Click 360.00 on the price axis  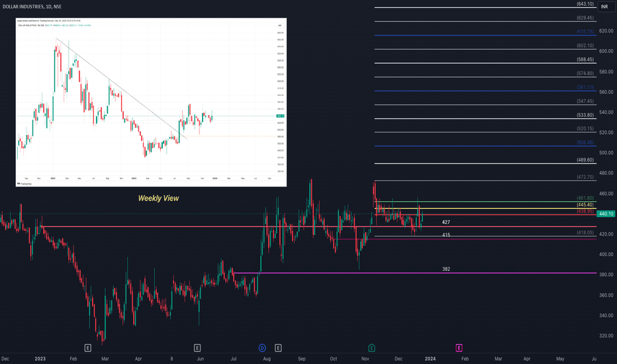pyautogui.click(x=606, y=295)
